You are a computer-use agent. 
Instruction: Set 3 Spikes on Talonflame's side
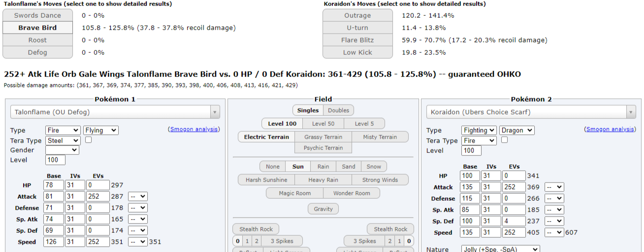[282, 241]
